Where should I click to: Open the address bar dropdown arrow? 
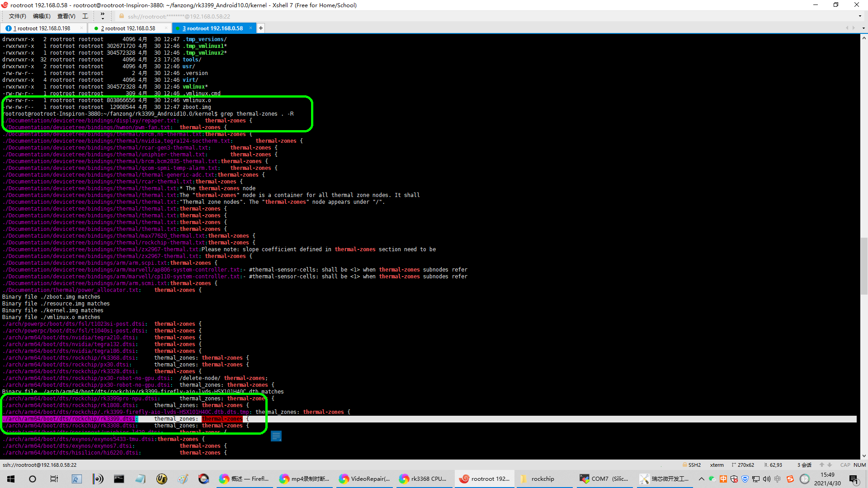(x=859, y=16)
